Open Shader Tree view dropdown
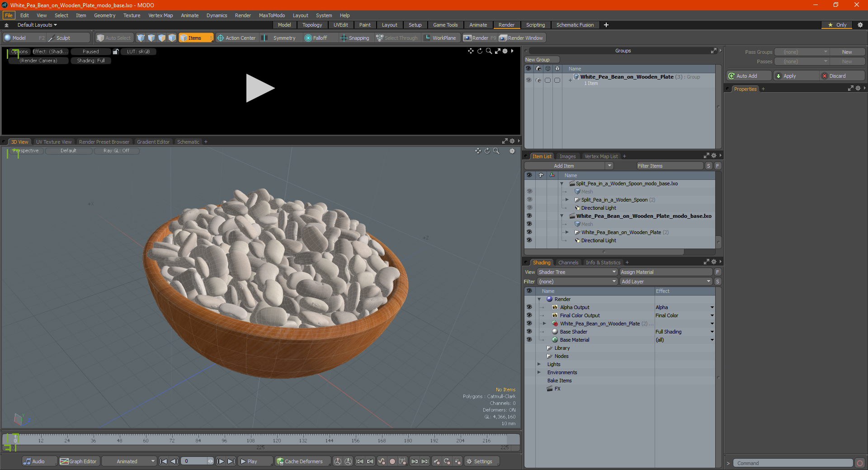Screen dimensions: 868x470 pos(577,272)
